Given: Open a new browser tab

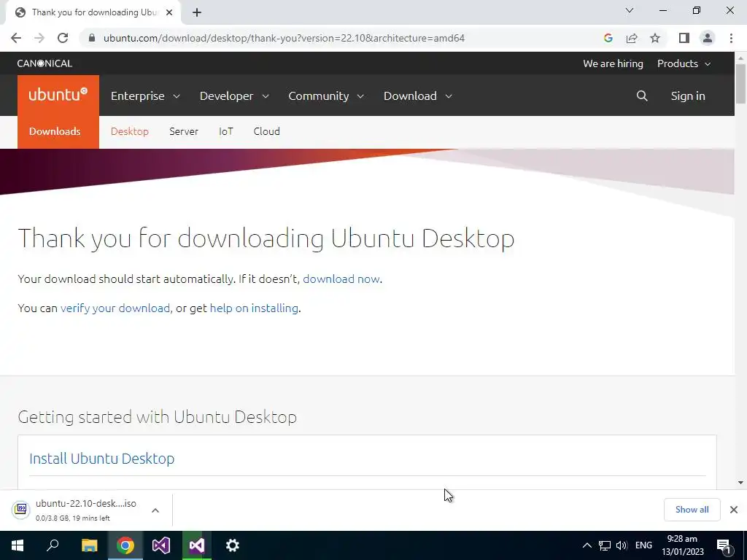Looking at the screenshot, I should (x=197, y=12).
